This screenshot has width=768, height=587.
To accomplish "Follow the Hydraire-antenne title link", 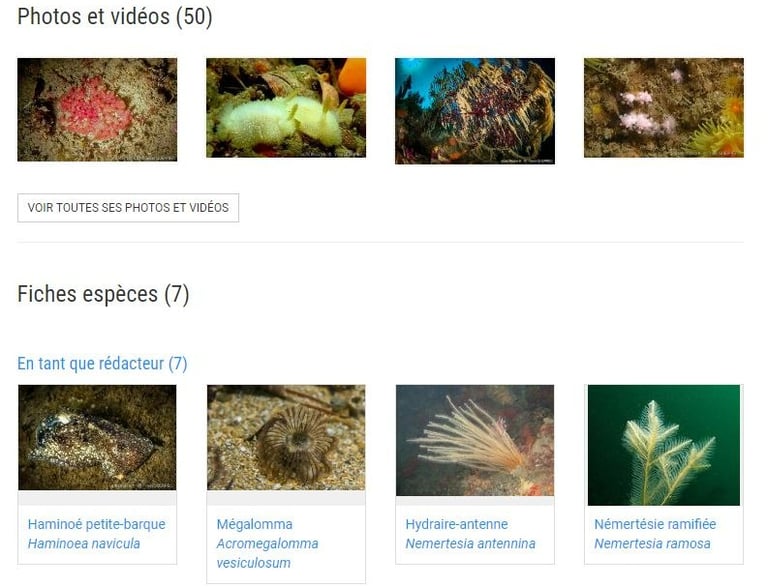I will (x=456, y=524).
